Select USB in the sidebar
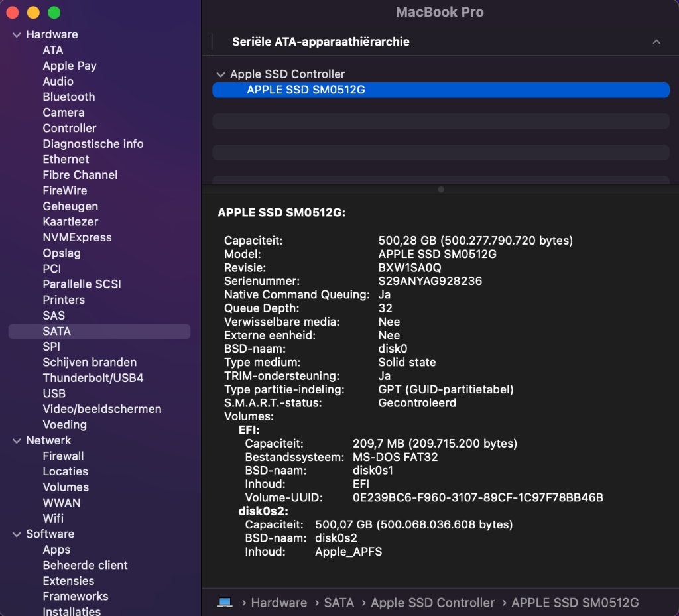Viewport: 679px width, 616px height. tap(54, 393)
